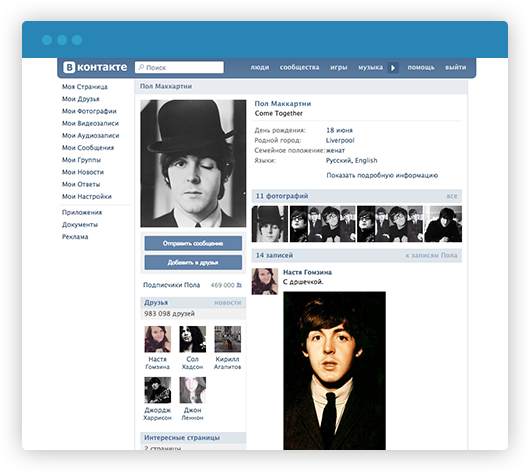Viewport: 530px width, 473px height.
Task: Open Сол Хадсон's friend avatar
Action: click(x=192, y=339)
